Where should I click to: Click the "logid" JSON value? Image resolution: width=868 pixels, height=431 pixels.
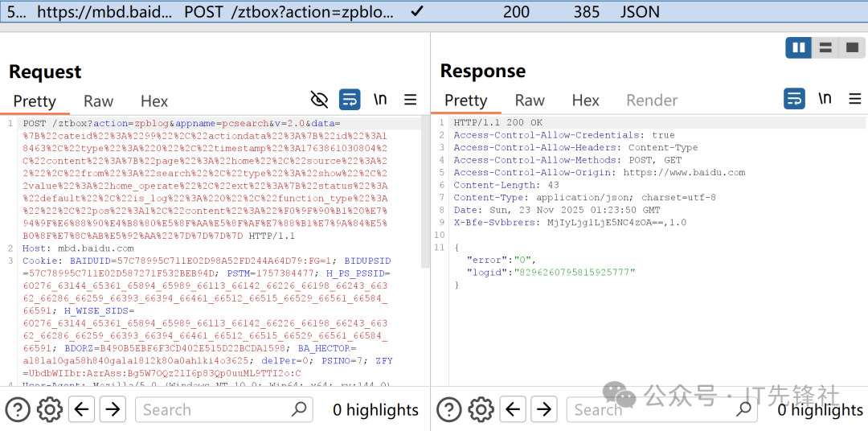[x=575, y=272]
